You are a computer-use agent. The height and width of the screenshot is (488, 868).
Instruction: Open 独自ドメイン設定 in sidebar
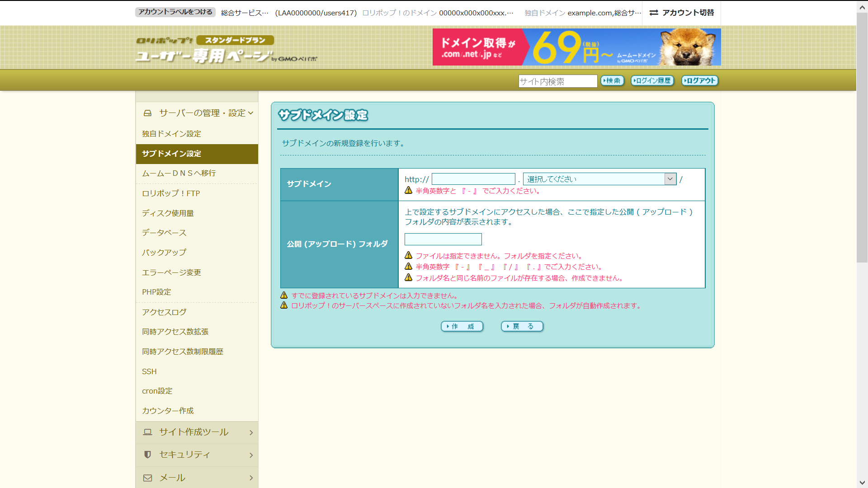[172, 134]
